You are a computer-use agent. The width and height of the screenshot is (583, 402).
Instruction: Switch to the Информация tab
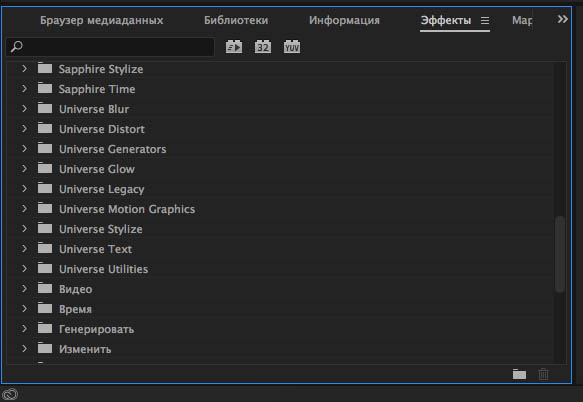point(344,20)
